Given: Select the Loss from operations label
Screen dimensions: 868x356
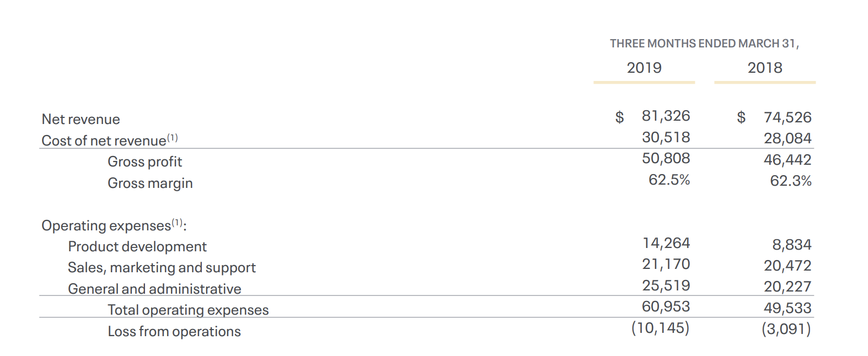Looking at the screenshot, I should click(174, 331).
